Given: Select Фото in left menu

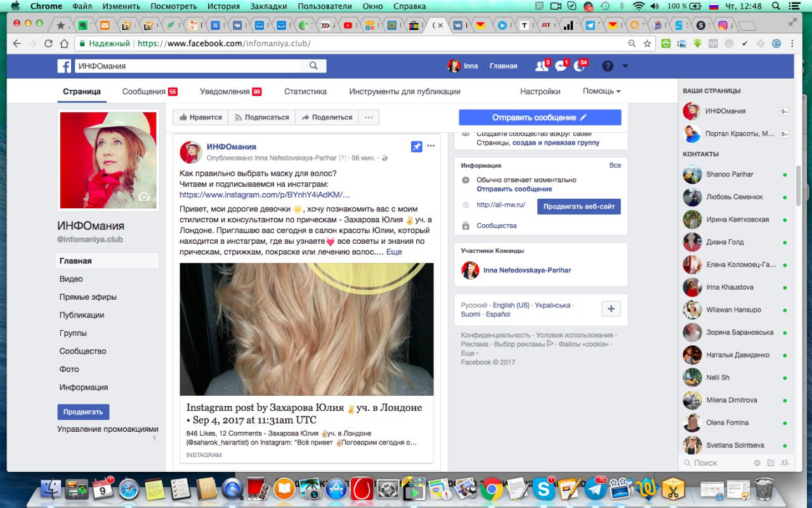Looking at the screenshot, I should pos(69,370).
